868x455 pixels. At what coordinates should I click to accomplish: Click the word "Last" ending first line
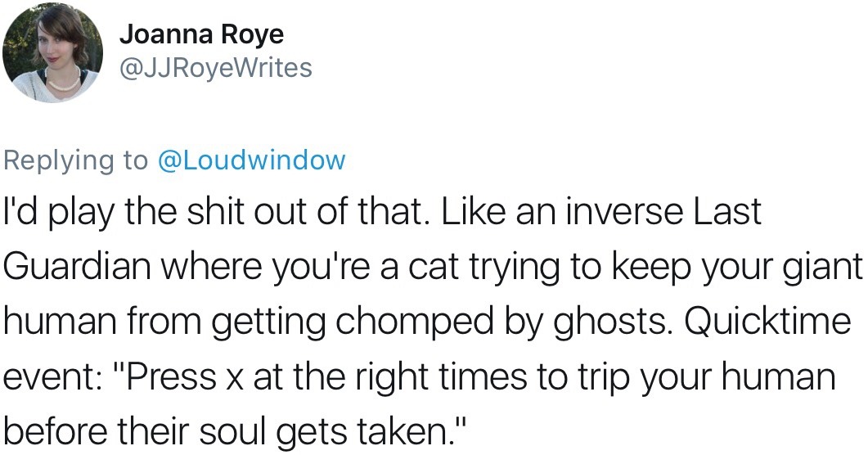(727, 212)
